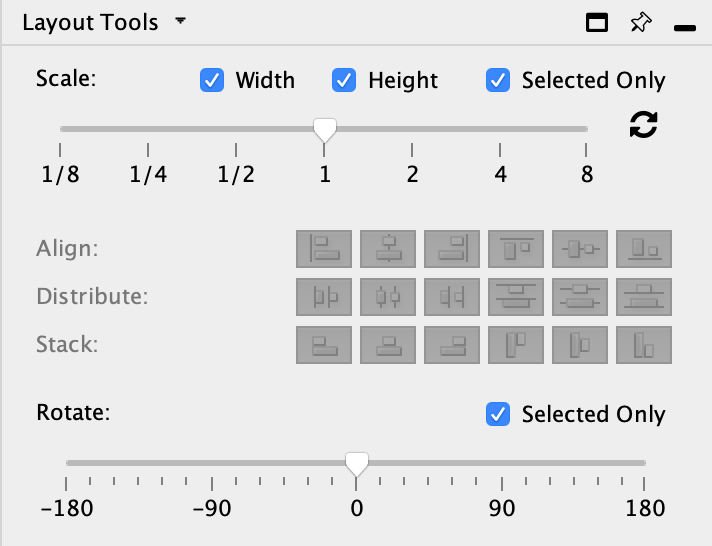Click the scale reset circular arrows icon
The width and height of the screenshot is (712, 546).
[x=643, y=126]
